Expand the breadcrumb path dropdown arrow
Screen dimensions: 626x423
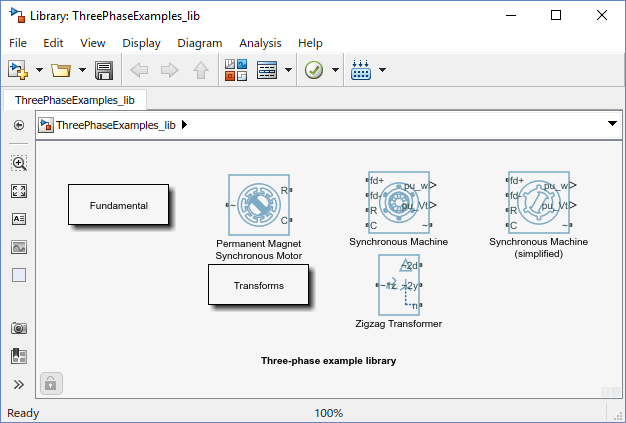612,124
